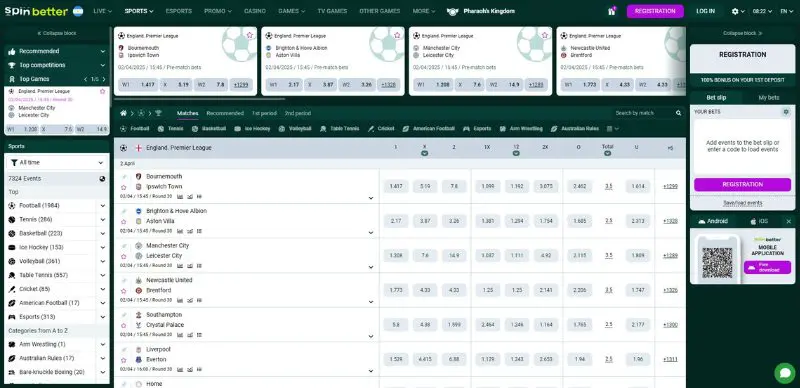Image resolution: width=800 pixels, height=388 pixels.
Task: Expand markets for Bournemouth vs Ipswich row
Action: 371,198
